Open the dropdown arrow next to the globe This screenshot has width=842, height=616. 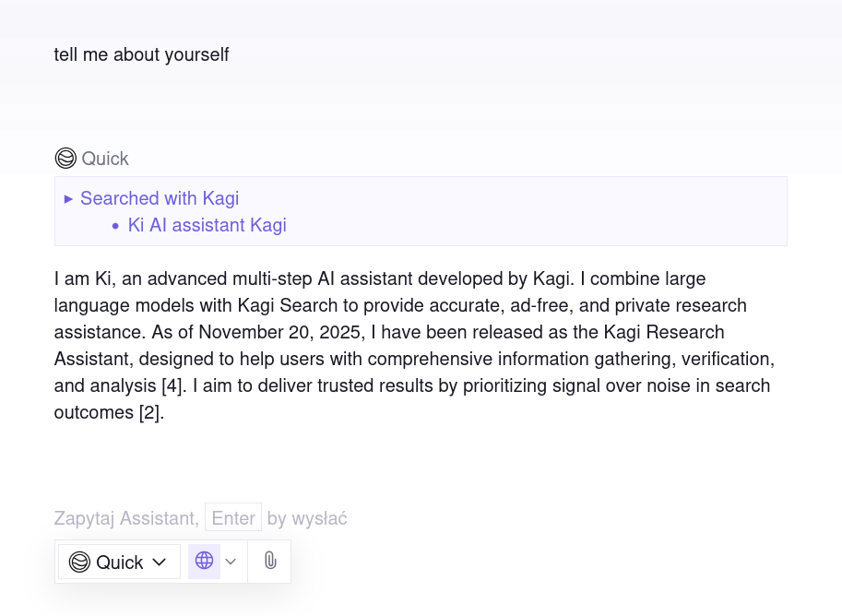[231, 562]
